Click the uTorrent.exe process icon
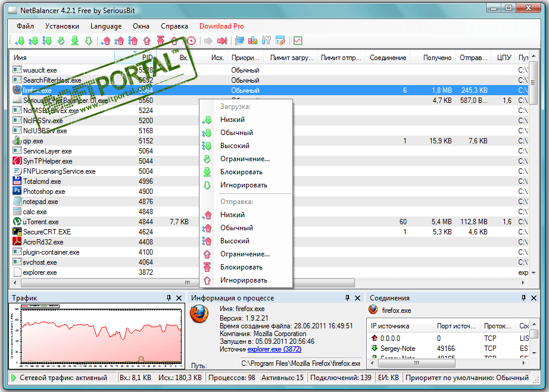Image resolution: width=549 pixels, height=392 pixels. [17, 222]
